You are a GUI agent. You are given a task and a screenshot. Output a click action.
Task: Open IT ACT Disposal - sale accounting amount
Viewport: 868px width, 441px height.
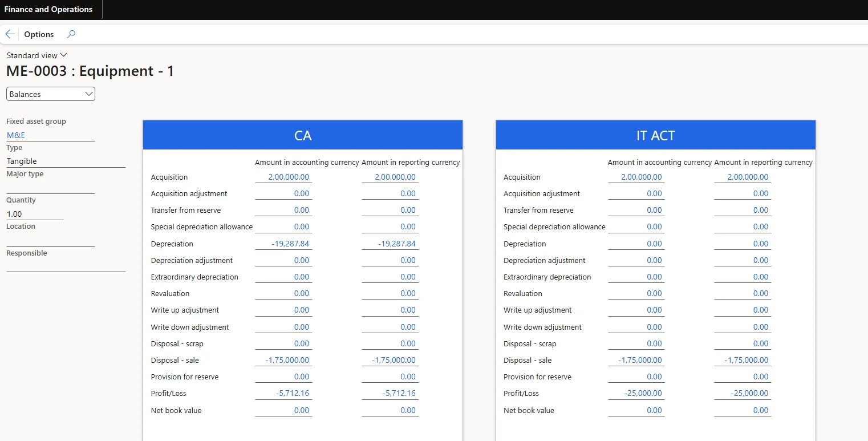636,360
